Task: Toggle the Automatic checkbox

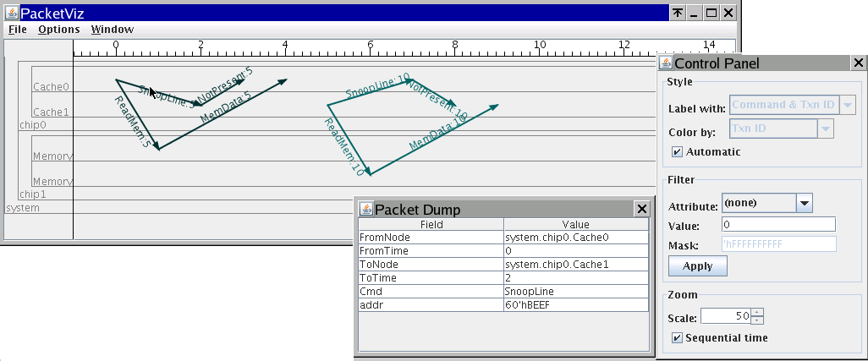Action: click(677, 152)
